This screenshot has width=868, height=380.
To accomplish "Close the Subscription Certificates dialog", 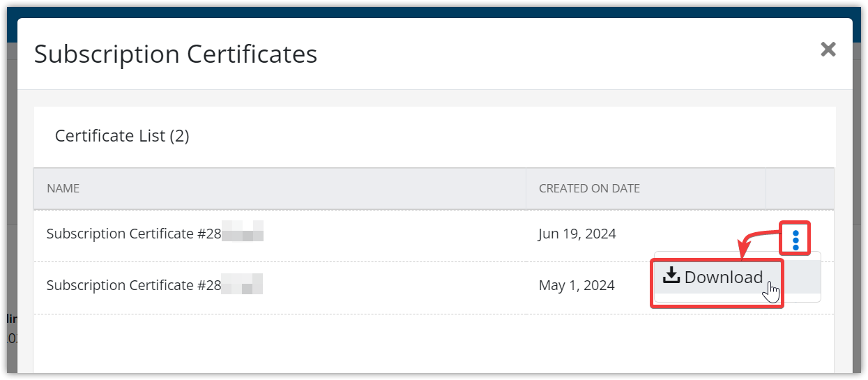I will point(828,50).
